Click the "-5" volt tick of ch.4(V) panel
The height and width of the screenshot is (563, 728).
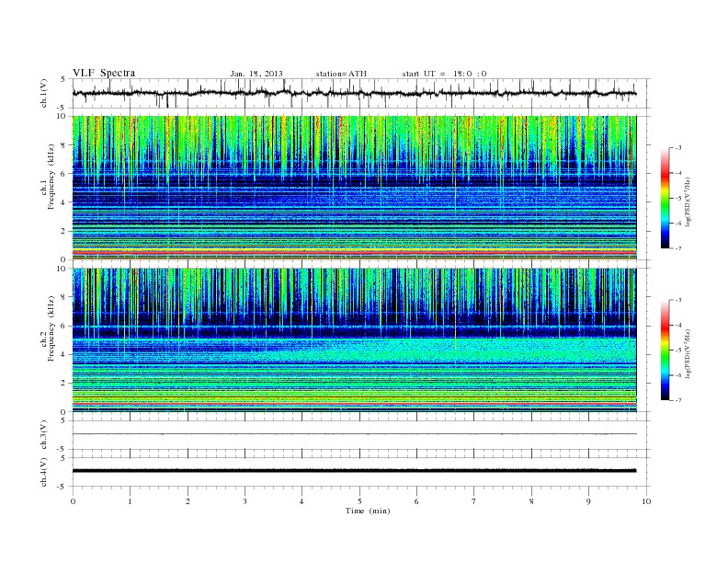click(62, 487)
